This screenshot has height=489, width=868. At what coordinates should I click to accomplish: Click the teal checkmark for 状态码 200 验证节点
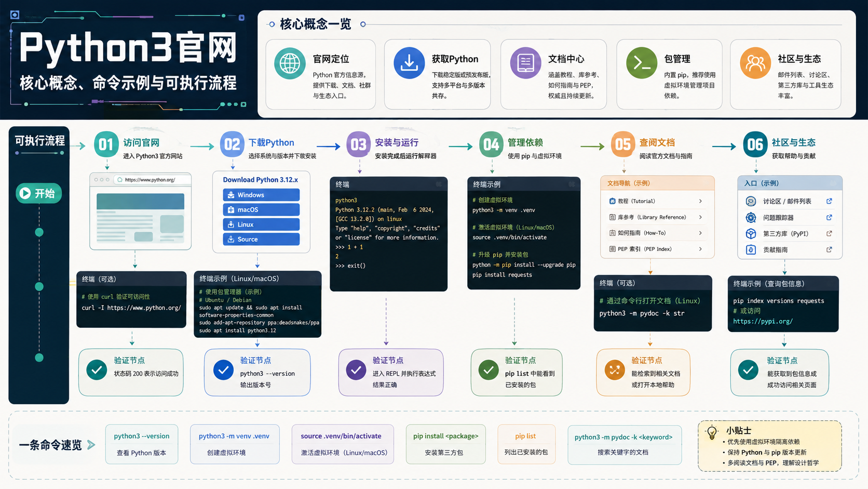pos(97,370)
